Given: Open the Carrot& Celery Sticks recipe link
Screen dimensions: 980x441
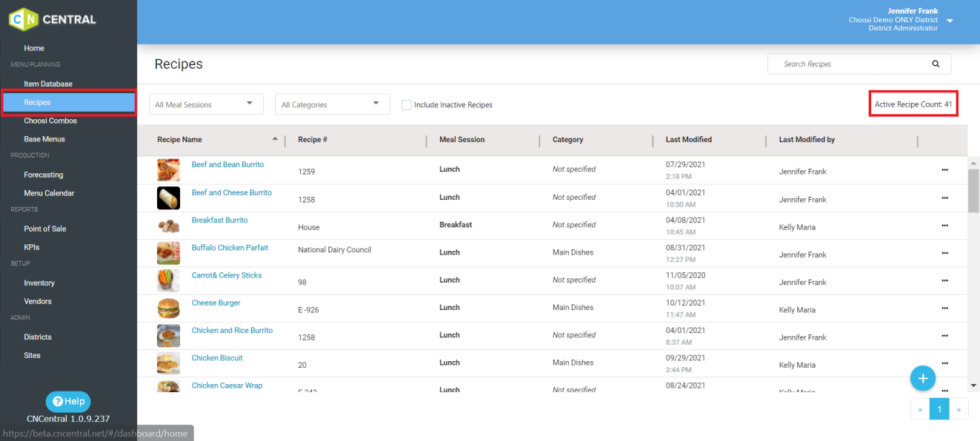Looking at the screenshot, I should (227, 275).
